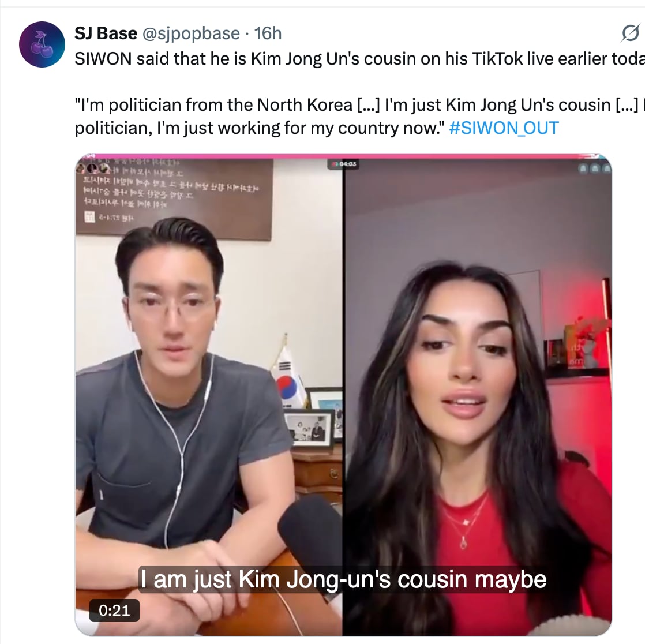645x644 pixels.
Task: Click the 0:21 video duration badge
Action: click(x=114, y=611)
